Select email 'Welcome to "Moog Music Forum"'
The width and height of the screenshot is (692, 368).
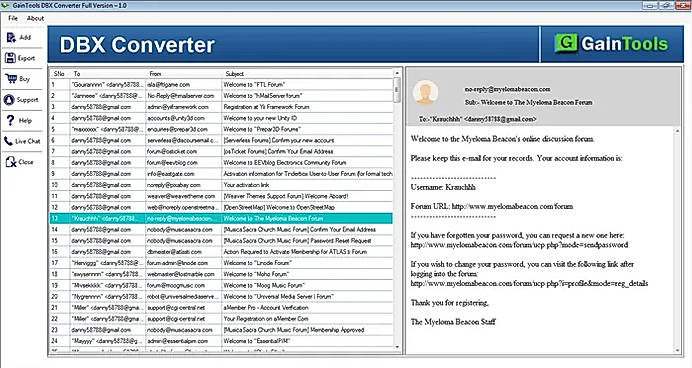221,285
